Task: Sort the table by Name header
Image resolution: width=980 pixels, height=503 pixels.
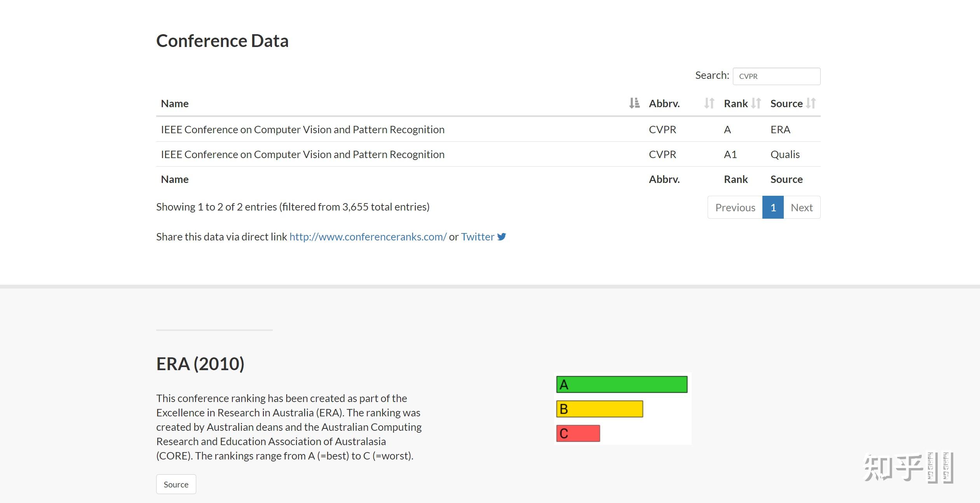Action: click(x=175, y=103)
